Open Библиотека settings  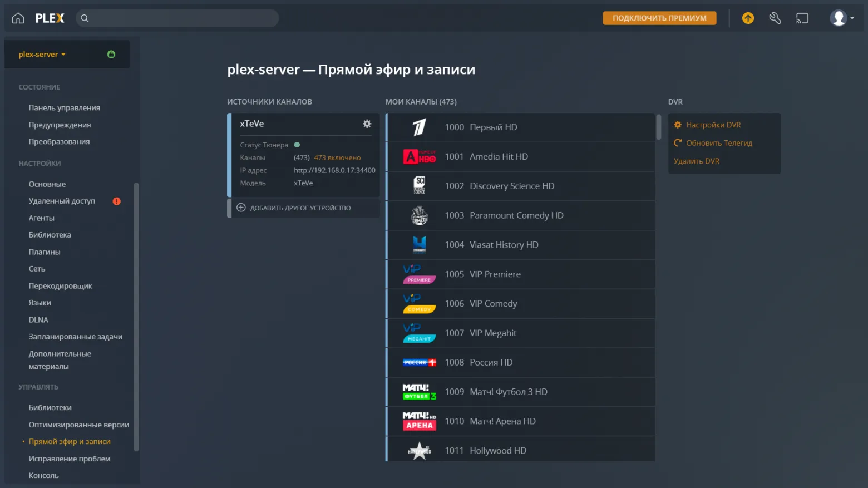pyautogui.click(x=50, y=235)
